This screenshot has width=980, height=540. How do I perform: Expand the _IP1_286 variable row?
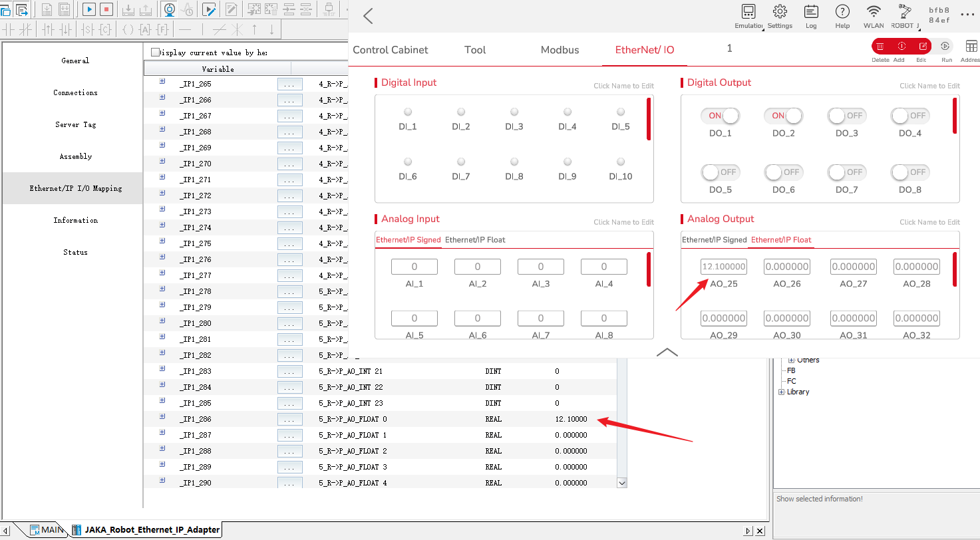[x=162, y=417]
